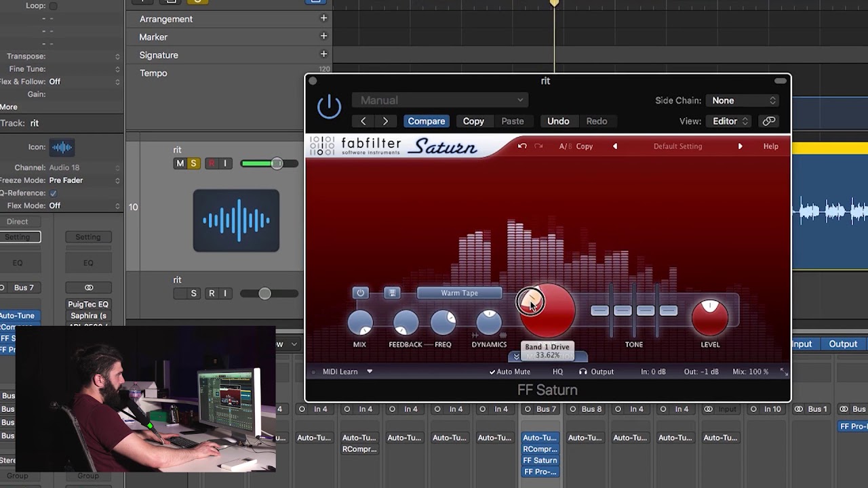Click the Saturn undo arrow icon
868x488 pixels.
click(x=522, y=146)
